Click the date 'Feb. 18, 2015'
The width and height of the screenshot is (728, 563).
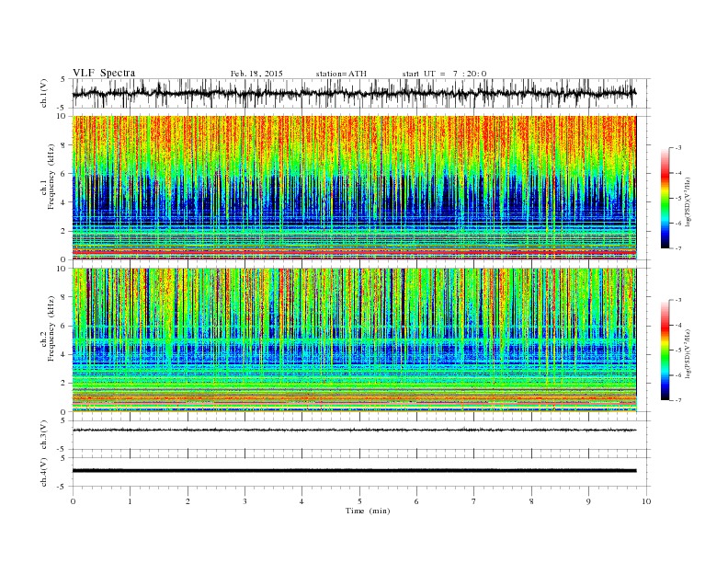point(256,74)
